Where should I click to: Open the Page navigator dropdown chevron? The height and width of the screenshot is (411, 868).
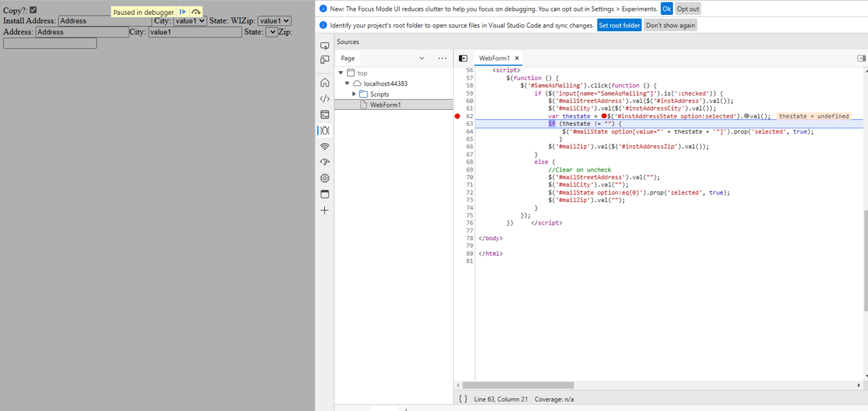421,58
